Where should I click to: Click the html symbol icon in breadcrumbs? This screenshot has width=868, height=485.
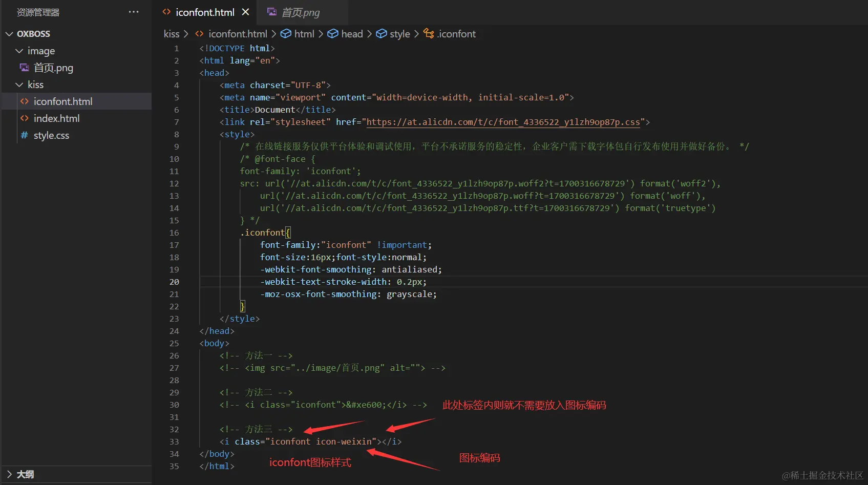[286, 34]
